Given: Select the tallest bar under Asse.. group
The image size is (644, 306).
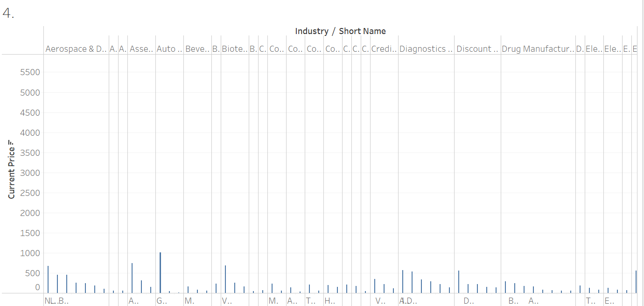Looking at the screenshot, I should click(x=132, y=278).
